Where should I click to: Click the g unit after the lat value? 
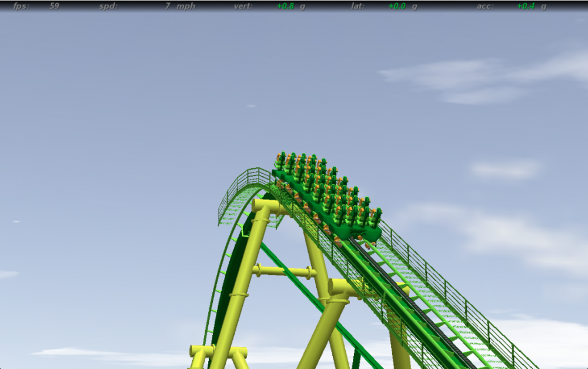coord(415,6)
